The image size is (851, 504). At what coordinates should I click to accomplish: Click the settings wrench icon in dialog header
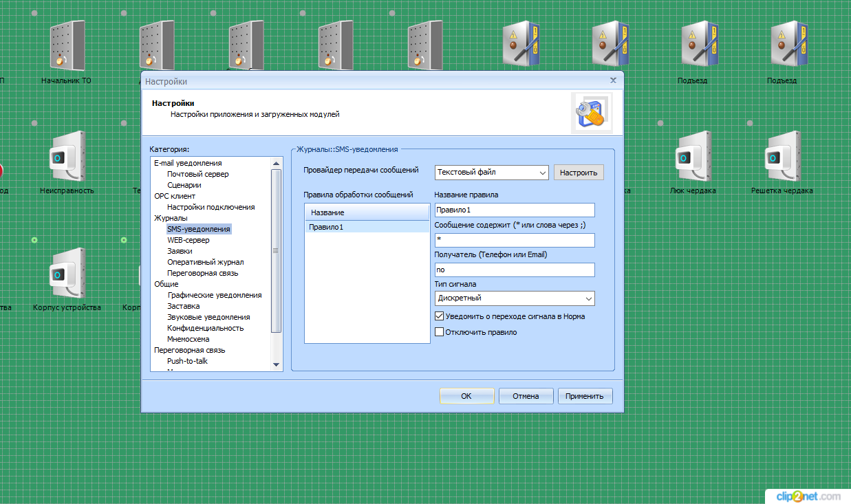[591, 112]
